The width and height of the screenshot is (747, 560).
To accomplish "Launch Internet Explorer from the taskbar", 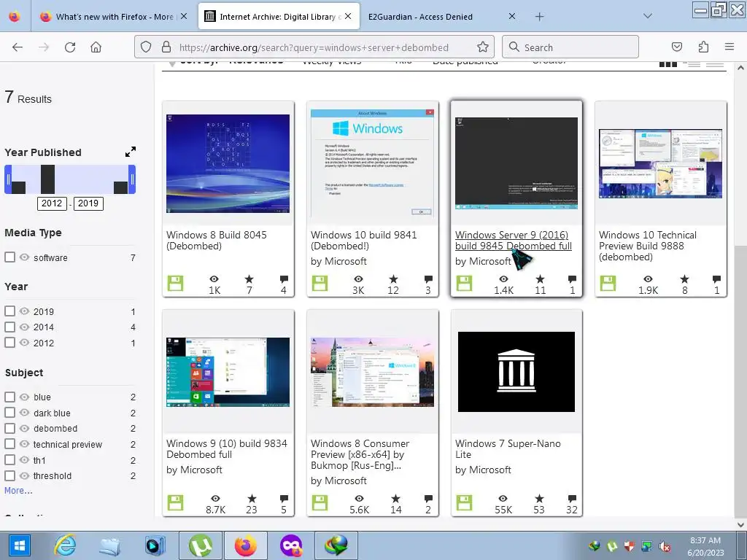I will pos(65,545).
